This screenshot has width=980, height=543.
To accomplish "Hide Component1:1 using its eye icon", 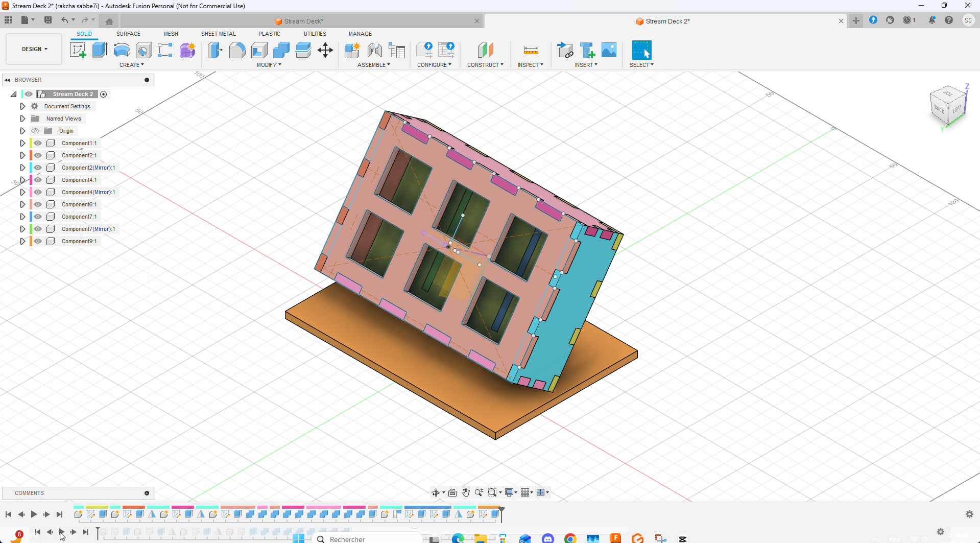I will tap(38, 143).
